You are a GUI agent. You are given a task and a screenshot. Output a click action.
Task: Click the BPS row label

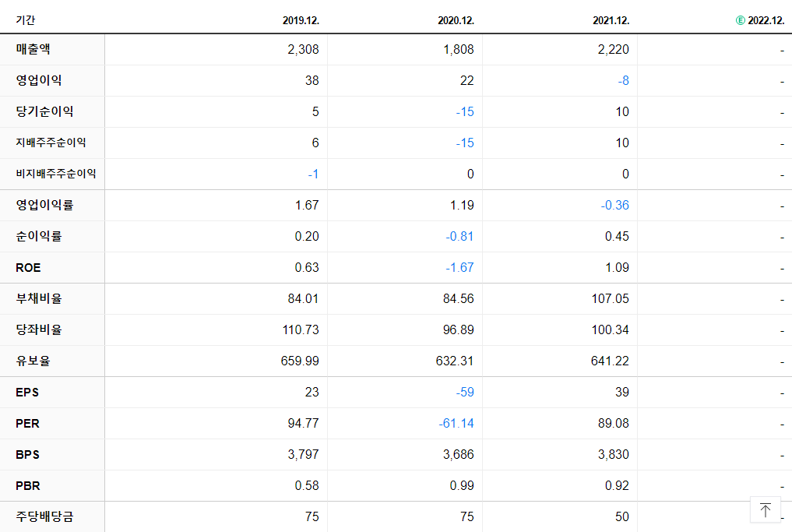tap(27, 455)
